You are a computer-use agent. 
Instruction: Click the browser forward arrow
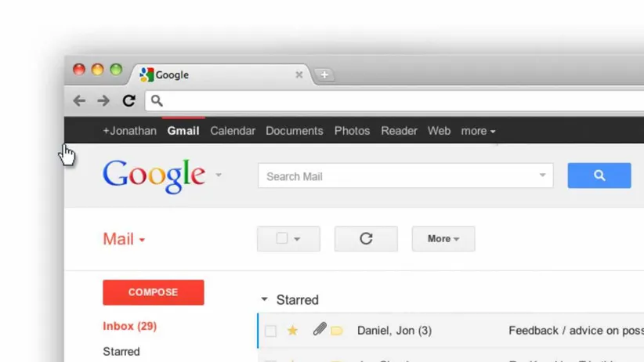[103, 100]
